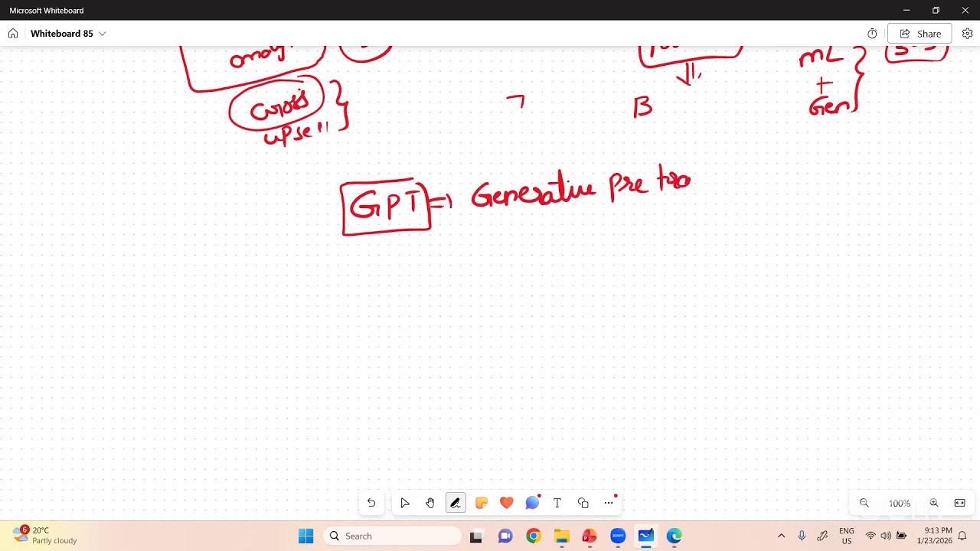Open the Shapes tool
This screenshot has width=980, height=551.
(x=583, y=503)
